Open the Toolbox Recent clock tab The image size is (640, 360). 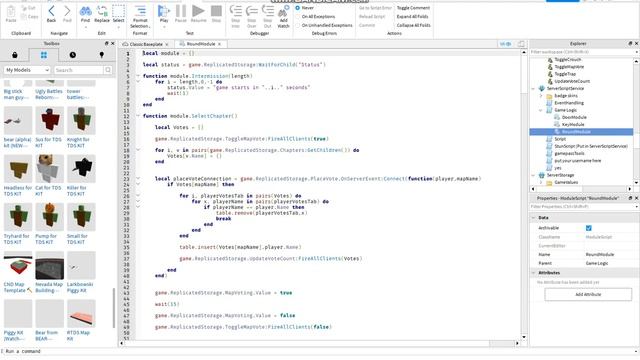[73, 55]
